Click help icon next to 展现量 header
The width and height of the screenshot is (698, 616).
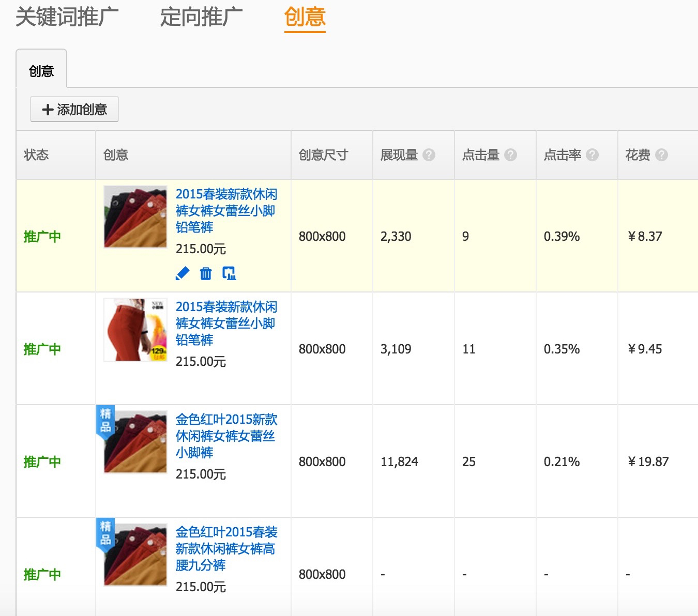[429, 155]
